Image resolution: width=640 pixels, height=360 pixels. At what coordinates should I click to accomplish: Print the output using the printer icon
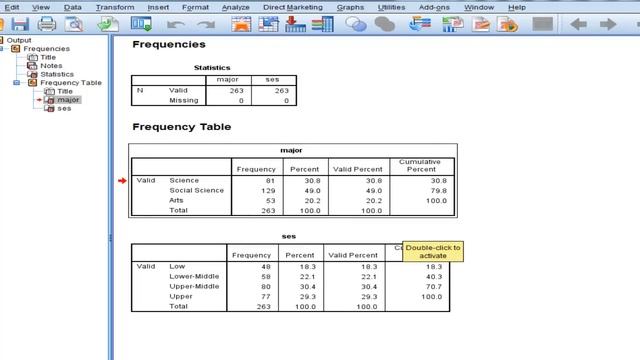pos(47,24)
